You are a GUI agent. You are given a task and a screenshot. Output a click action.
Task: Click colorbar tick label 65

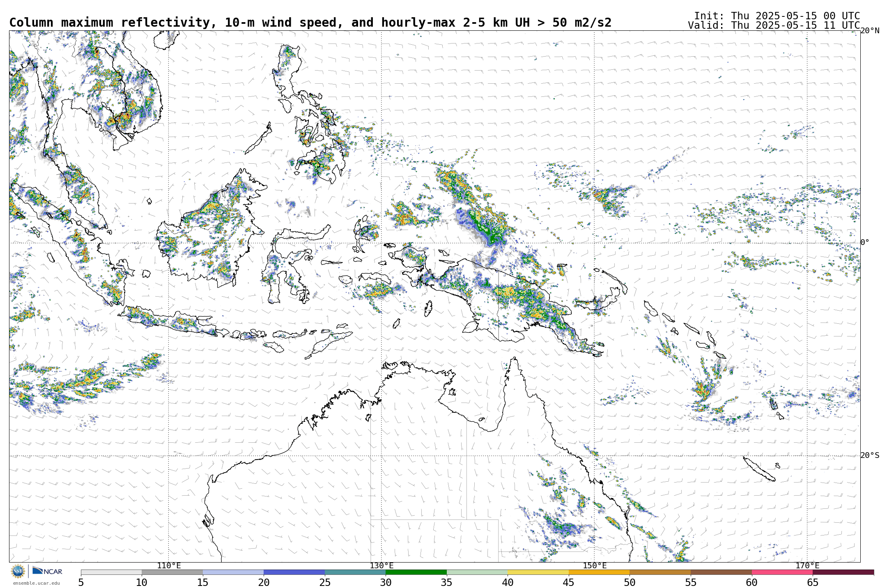[813, 583]
